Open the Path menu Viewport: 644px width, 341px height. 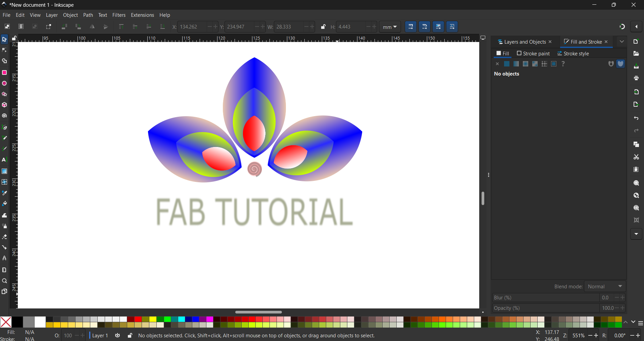click(x=88, y=15)
